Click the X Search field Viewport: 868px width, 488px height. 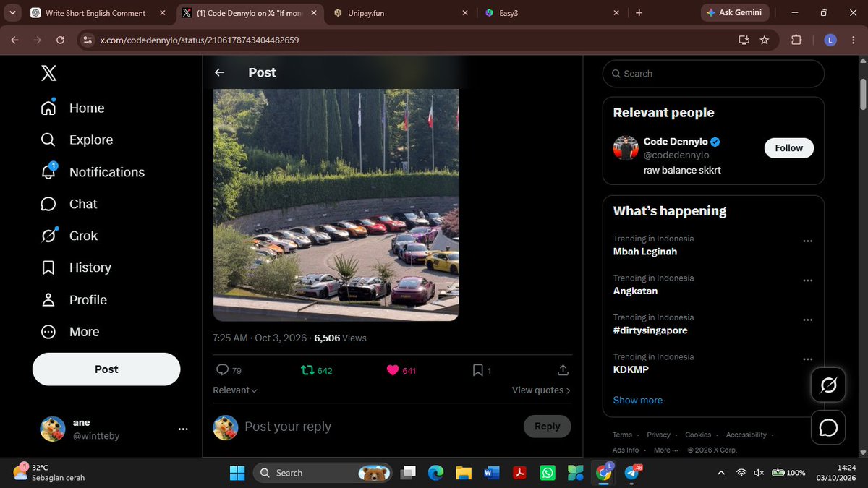(713, 74)
